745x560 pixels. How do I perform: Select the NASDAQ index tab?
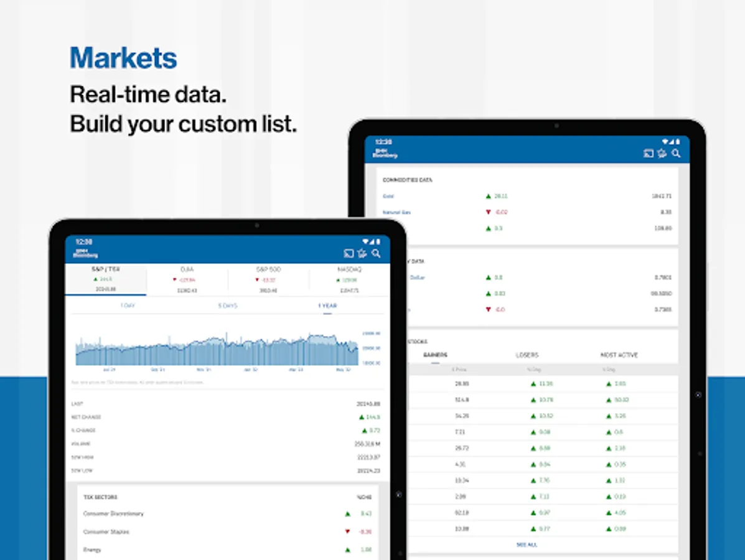click(x=349, y=279)
